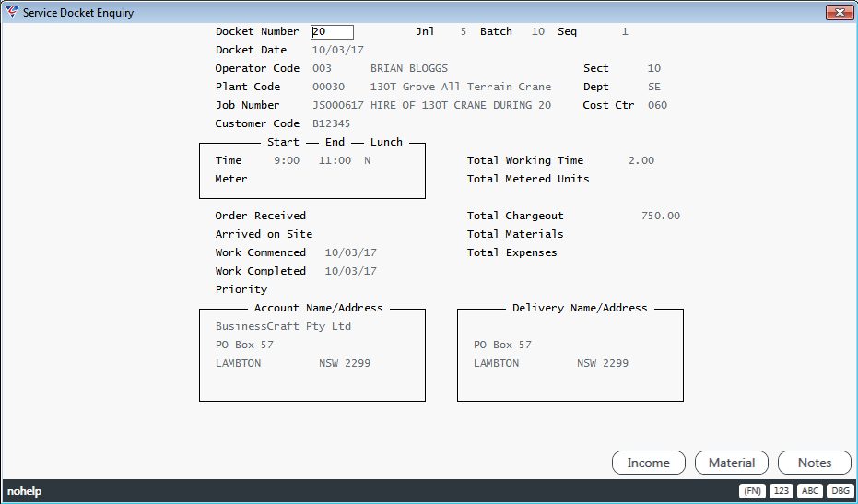This screenshot has height=504, width=858.
Task: Close the Service Docket Enquiry window
Action: 840,12
